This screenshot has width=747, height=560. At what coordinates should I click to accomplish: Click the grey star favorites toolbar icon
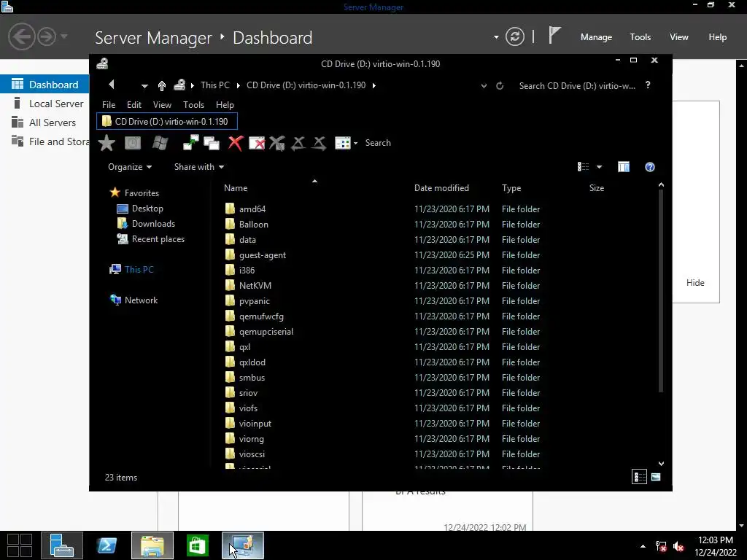click(107, 143)
